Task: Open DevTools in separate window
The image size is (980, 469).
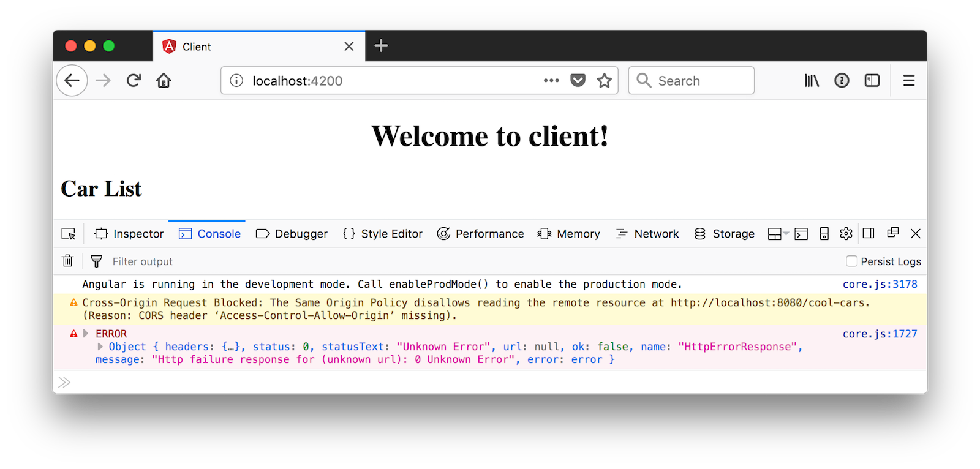Action: tap(892, 233)
